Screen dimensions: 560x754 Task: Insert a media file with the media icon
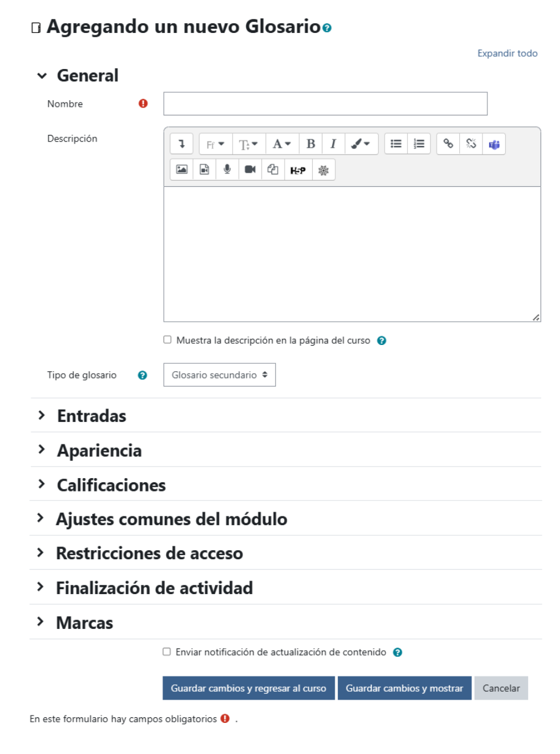click(x=205, y=170)
